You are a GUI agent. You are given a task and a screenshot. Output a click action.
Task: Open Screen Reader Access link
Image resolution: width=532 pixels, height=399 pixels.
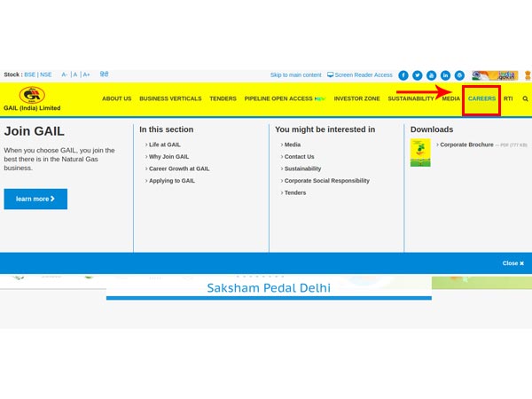pyautogui.click(x=360, y=75)
